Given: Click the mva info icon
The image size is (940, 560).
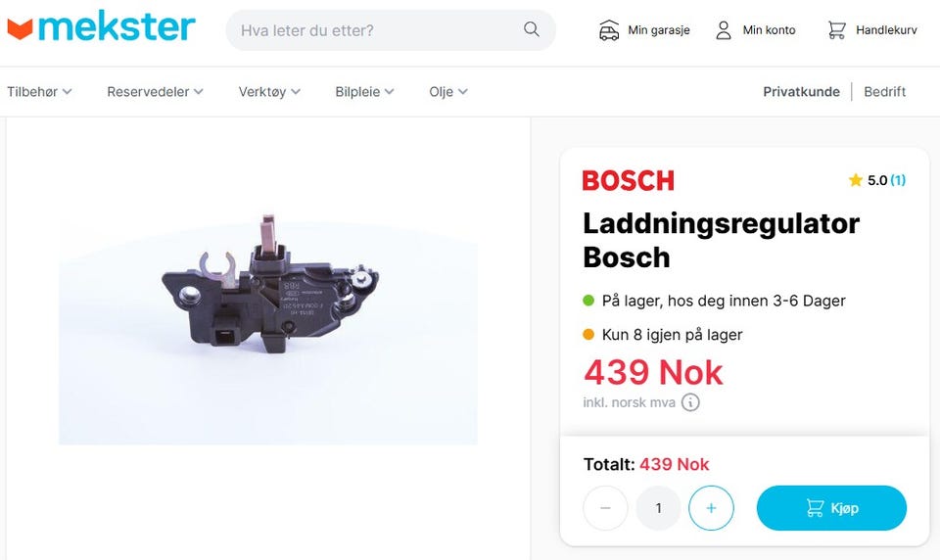Looking at the screenshot, I should tap(690, 402).
